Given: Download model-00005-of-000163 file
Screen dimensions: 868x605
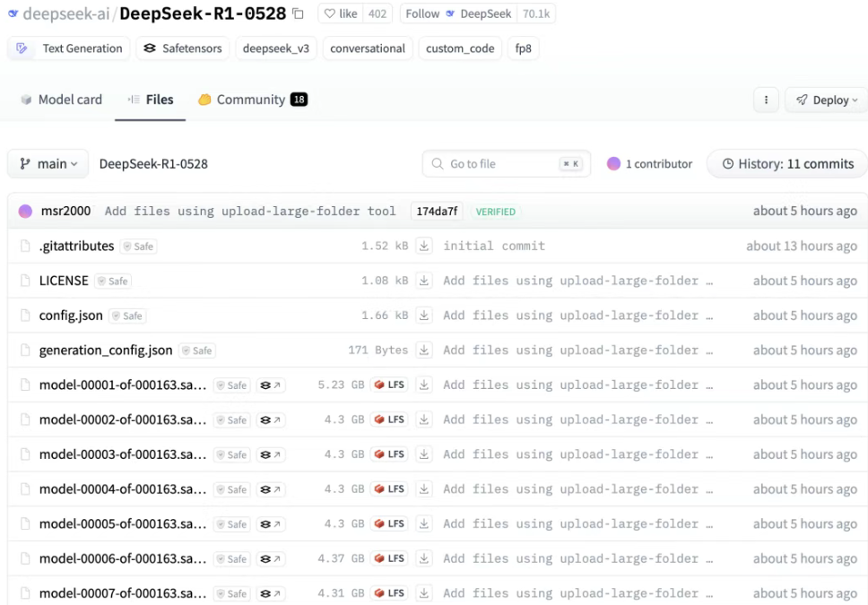Looking at the screenshot, I should pyautogui.click(x=424, y=523).
